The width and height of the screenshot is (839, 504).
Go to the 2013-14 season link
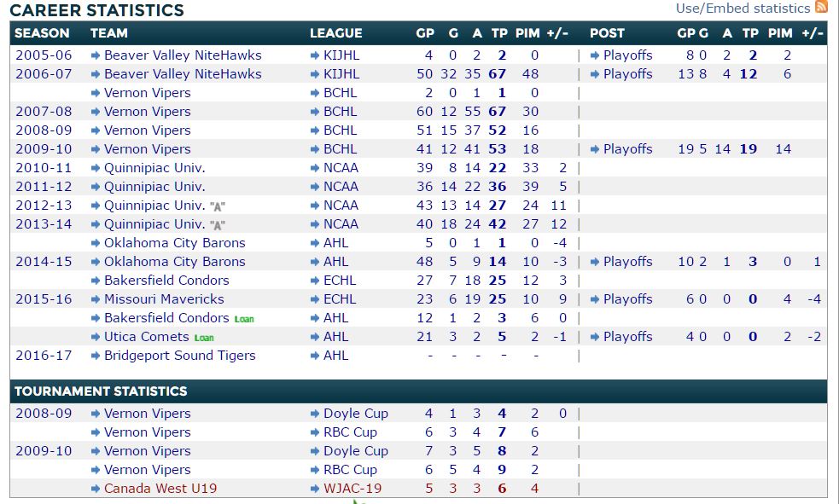[44, 224]
